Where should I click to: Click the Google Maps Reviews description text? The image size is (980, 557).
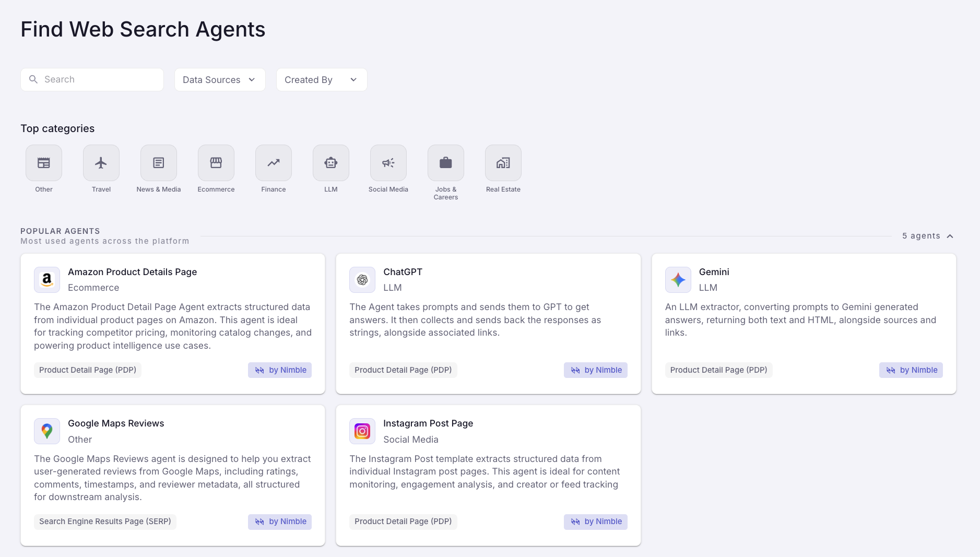pyautogui.click(x=172, y=478)
